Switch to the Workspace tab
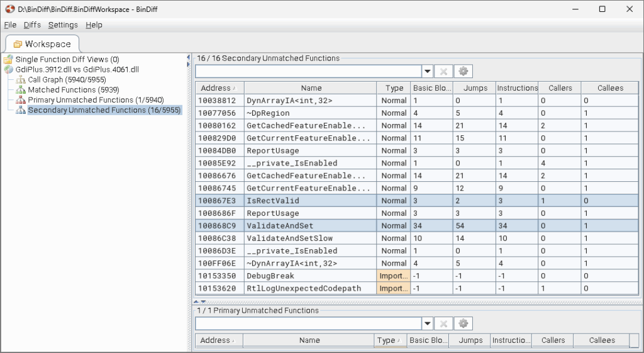 tap(42, 44)
